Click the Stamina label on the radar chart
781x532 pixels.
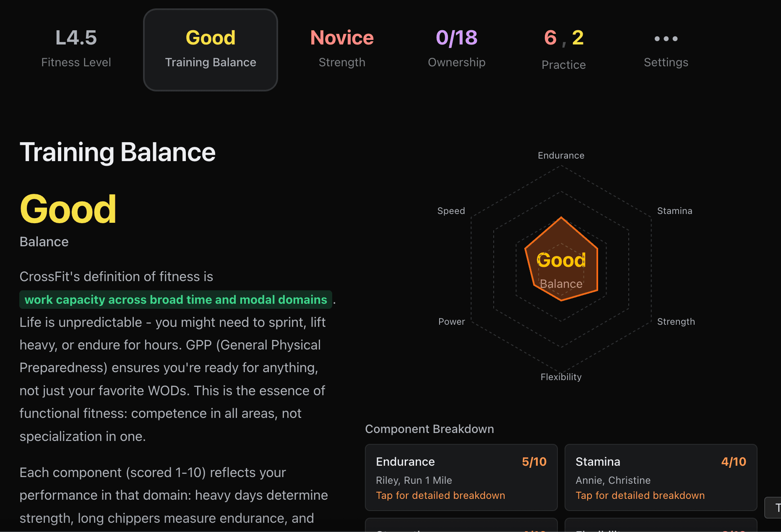674,211
